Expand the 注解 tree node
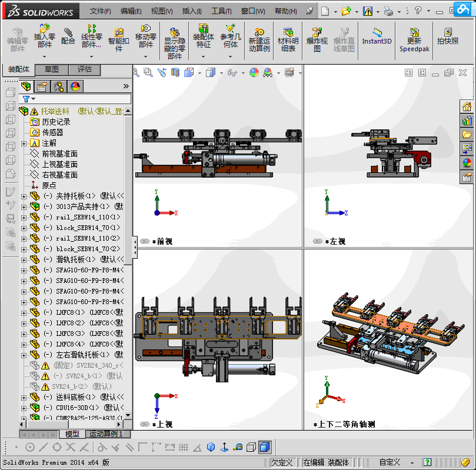 click(x=24, y=144)
